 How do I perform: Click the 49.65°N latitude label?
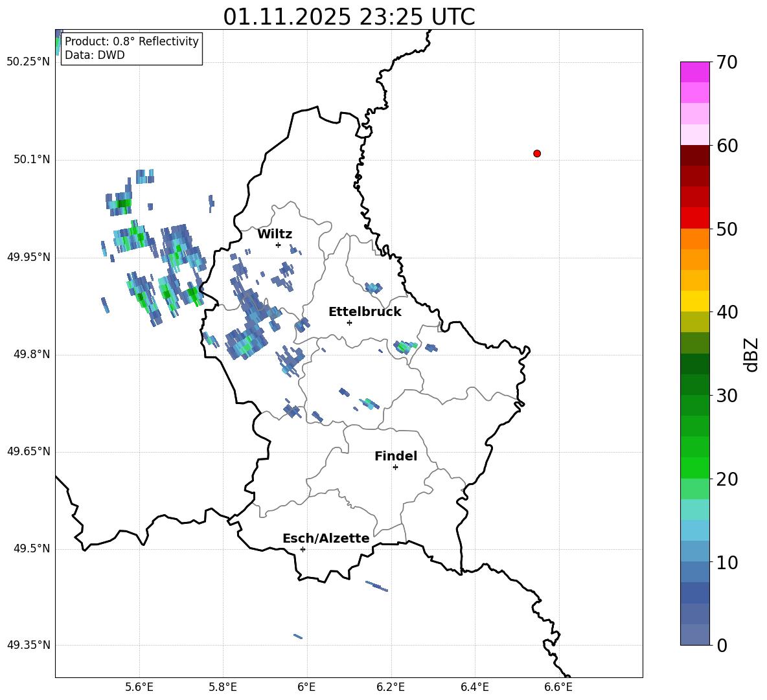(29, 451)
